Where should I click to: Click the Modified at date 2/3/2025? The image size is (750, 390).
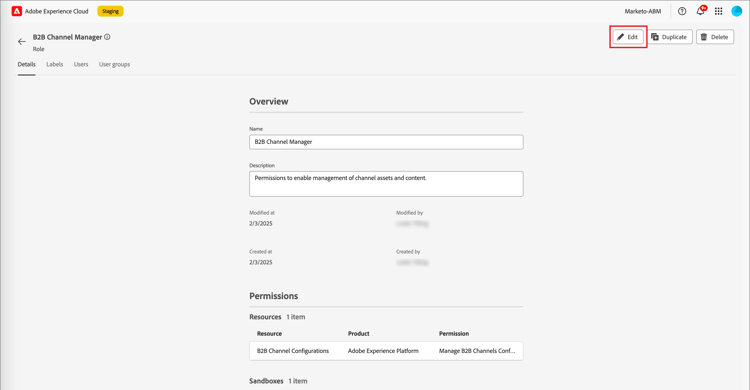(x=261, y=223)
